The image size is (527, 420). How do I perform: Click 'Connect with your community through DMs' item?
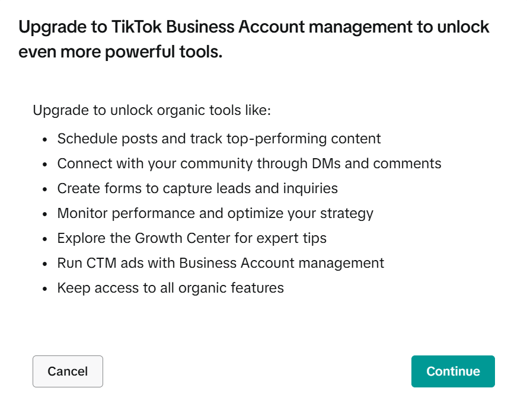pos(249,163)
